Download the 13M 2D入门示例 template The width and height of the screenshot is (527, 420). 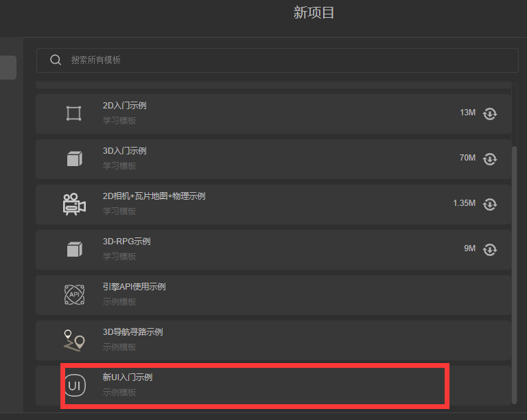coord(490,113)
